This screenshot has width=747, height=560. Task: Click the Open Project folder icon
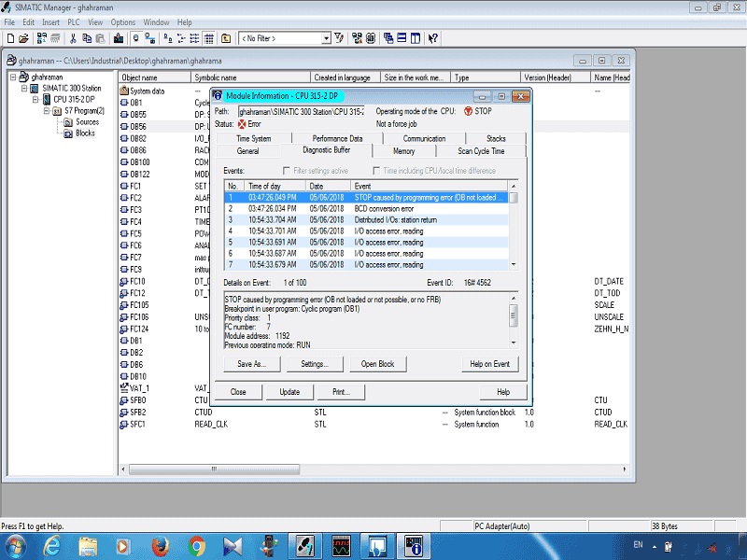tap(22, 38)
